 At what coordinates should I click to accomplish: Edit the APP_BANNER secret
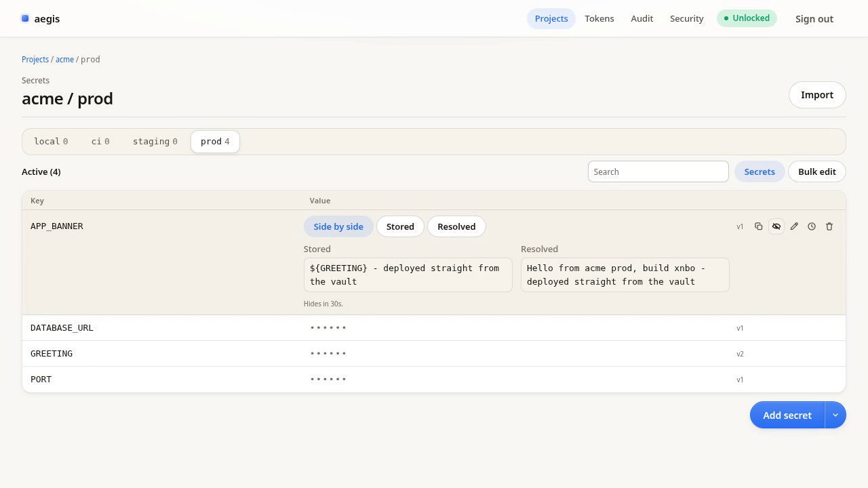coord(794,226)
